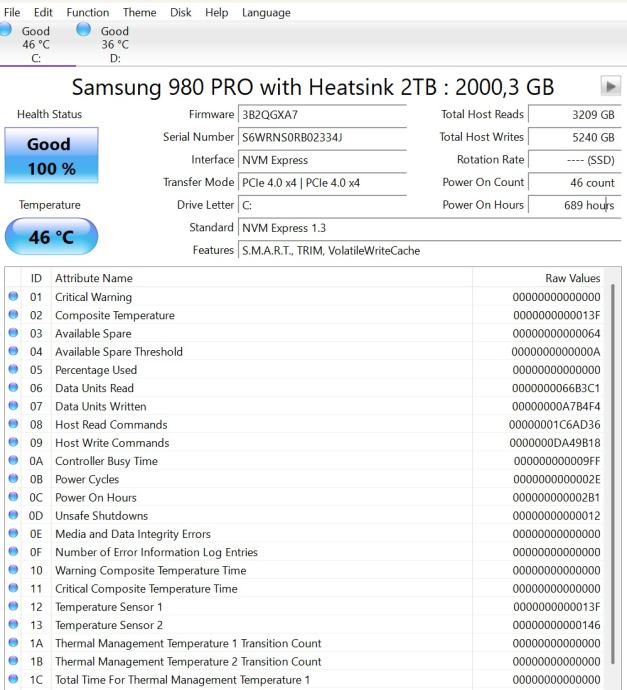627x690 pixels.
Task: Click the status dot for Power Cycles
Action: pyautogui.click(x=13, y=478)
